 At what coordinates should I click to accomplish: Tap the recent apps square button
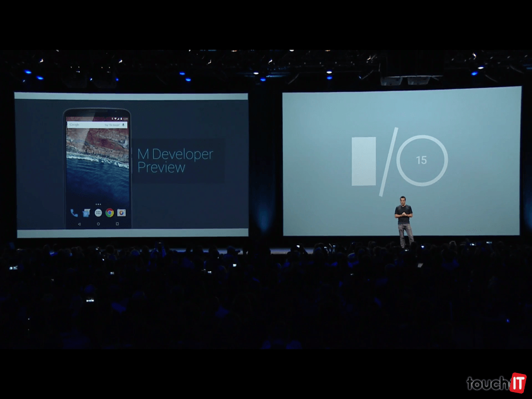(117, 224)
